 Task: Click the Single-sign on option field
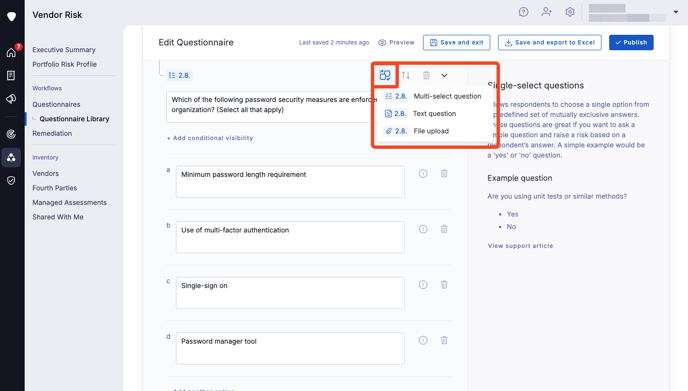point(290,293)
